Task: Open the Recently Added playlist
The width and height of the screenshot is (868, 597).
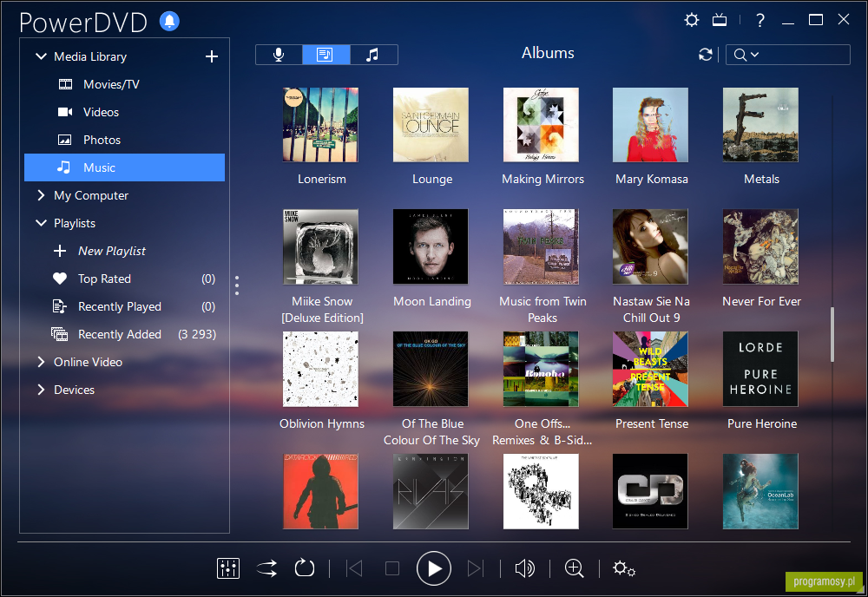Action: [124, 333]
